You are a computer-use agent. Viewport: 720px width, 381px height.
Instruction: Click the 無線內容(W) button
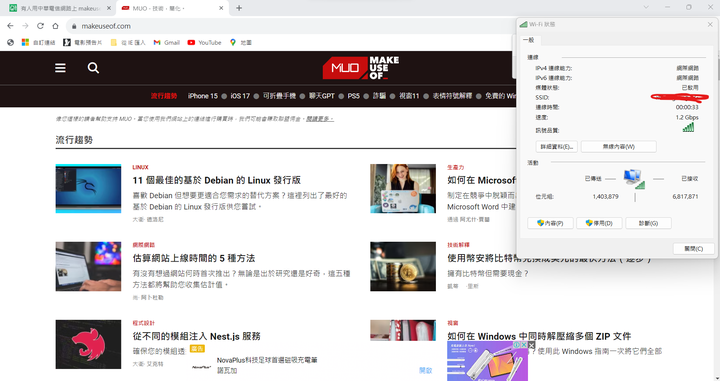point(619,147)
